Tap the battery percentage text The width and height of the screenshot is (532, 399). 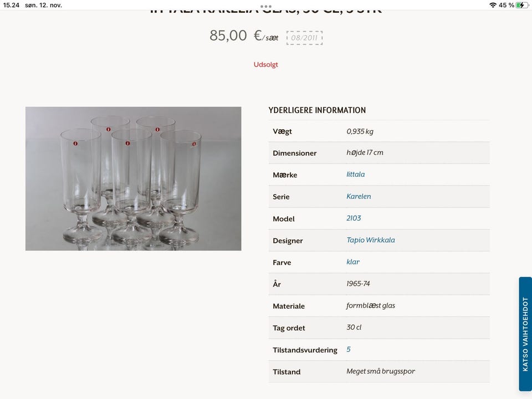pyautogui.click(x=506, y=5)
